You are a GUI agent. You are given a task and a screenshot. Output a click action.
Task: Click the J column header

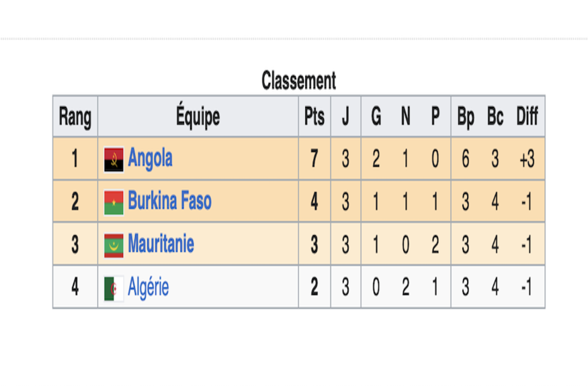click(345, 117)
